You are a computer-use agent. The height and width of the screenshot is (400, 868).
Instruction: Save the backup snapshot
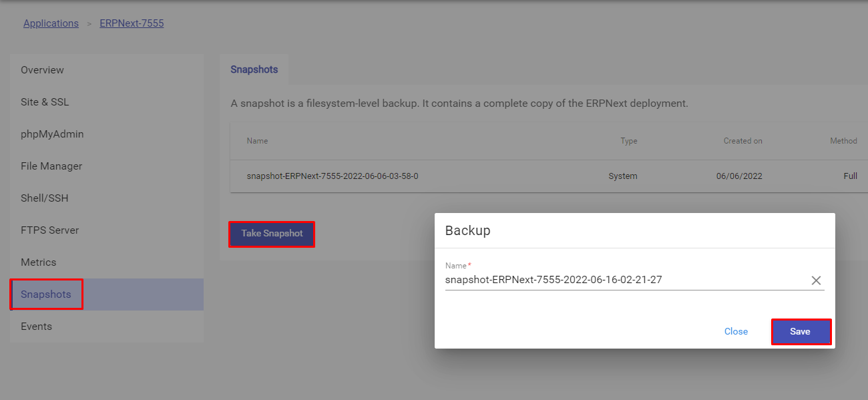[801, 332]
